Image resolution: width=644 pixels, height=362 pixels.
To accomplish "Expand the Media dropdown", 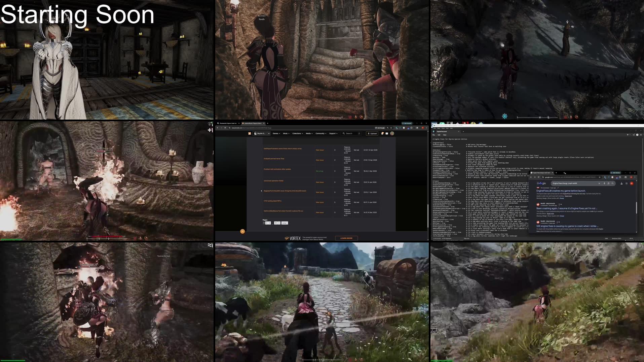I will click(309, 133).
